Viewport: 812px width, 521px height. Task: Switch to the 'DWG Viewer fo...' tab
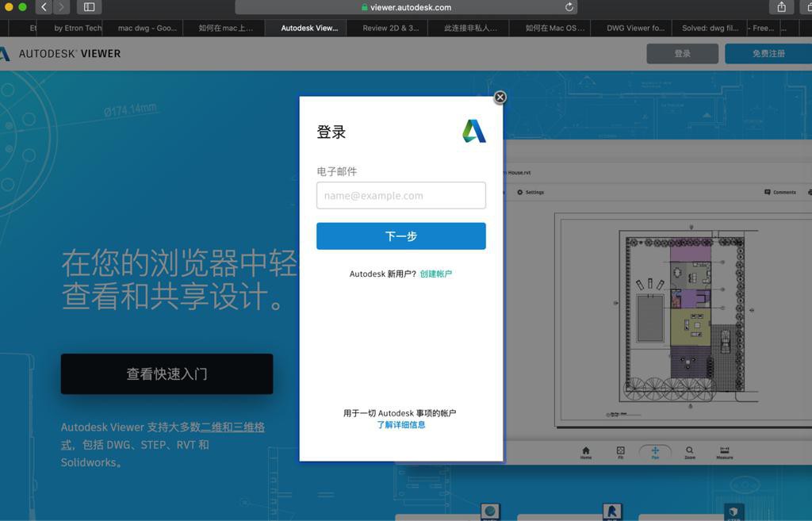pyautogui.click(x=635, y=28)
